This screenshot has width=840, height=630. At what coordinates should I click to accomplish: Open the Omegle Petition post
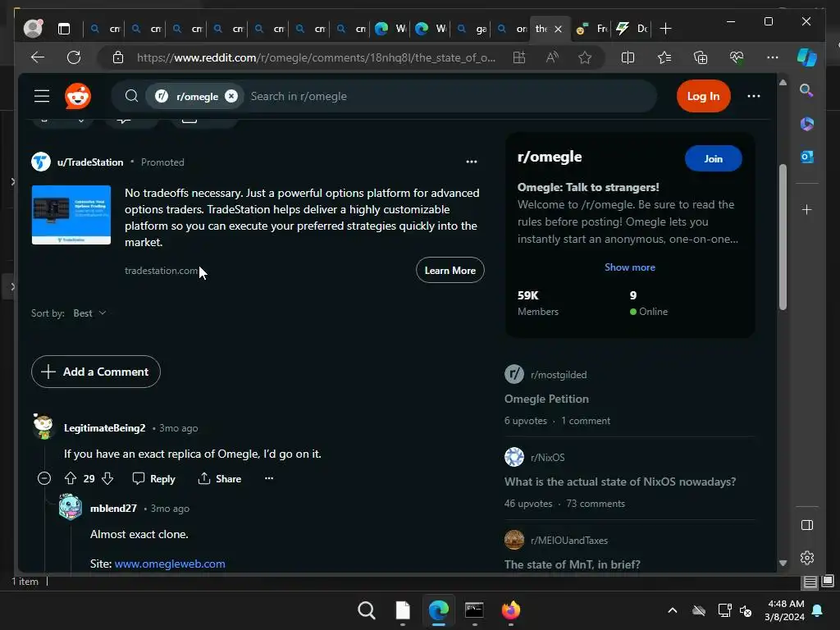click(x=546, y=399)
